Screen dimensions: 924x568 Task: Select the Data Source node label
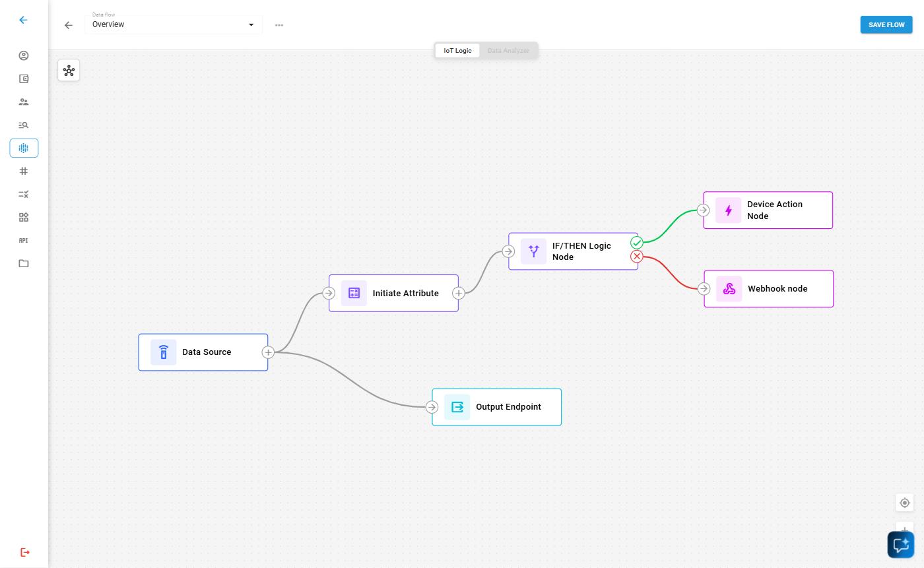click(207, 352)
